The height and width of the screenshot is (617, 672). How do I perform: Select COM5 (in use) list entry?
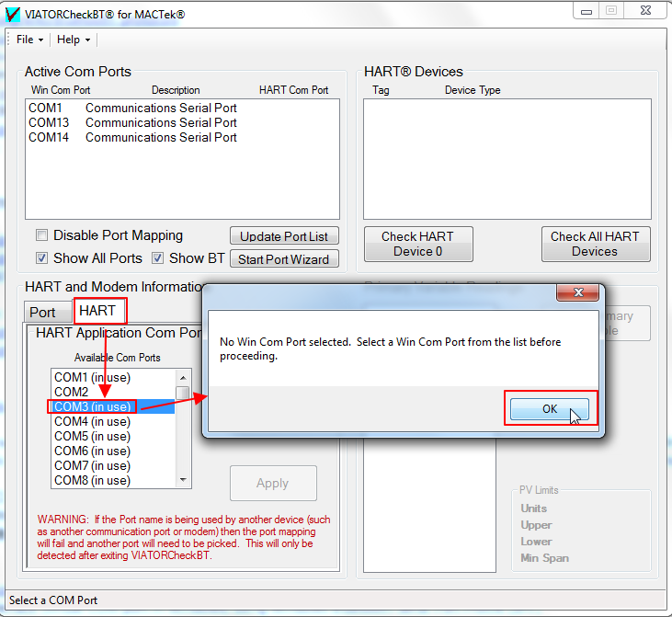(x=113, y=436)
